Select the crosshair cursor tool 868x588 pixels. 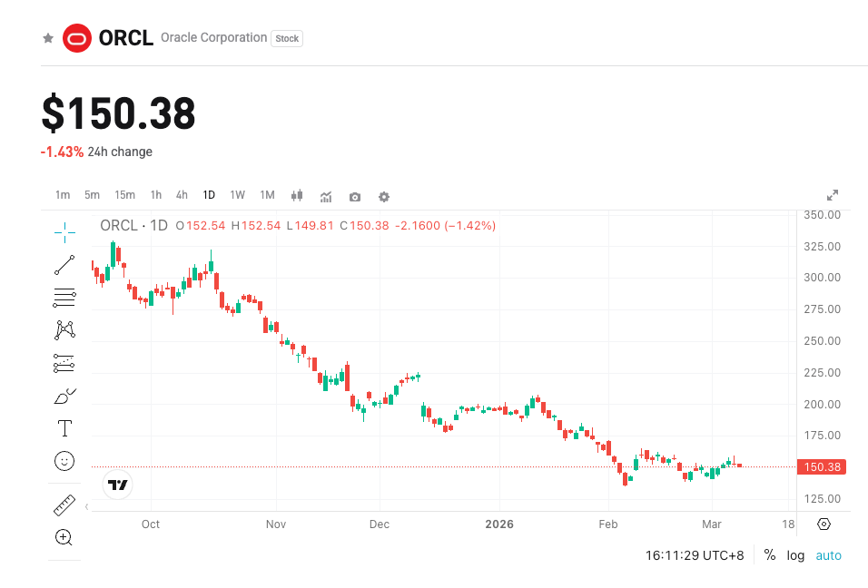point(64,231)
